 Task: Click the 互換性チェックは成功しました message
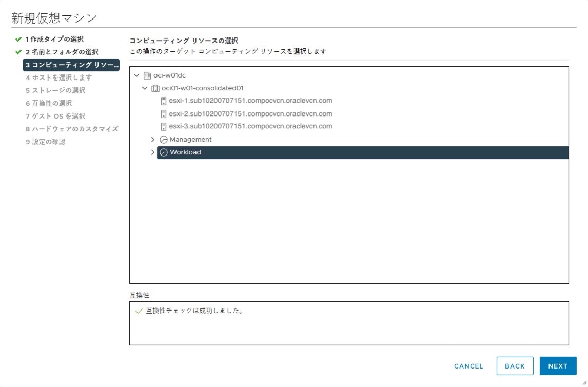pos(194,311)
